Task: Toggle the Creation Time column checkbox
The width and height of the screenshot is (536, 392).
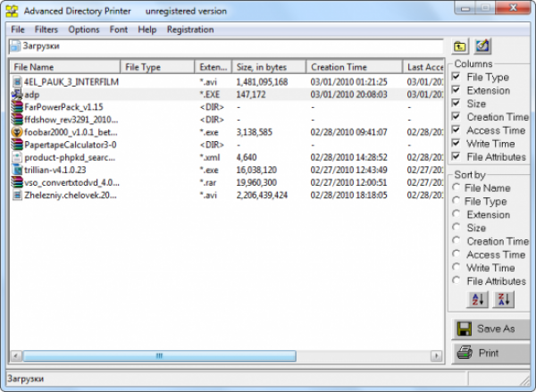Action: (456, 117)
